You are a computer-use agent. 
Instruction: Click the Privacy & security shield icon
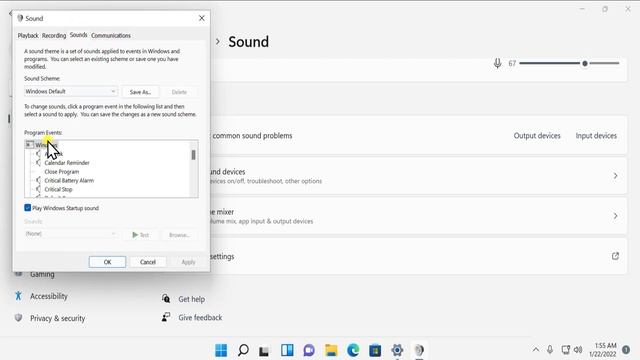[18, 318]
